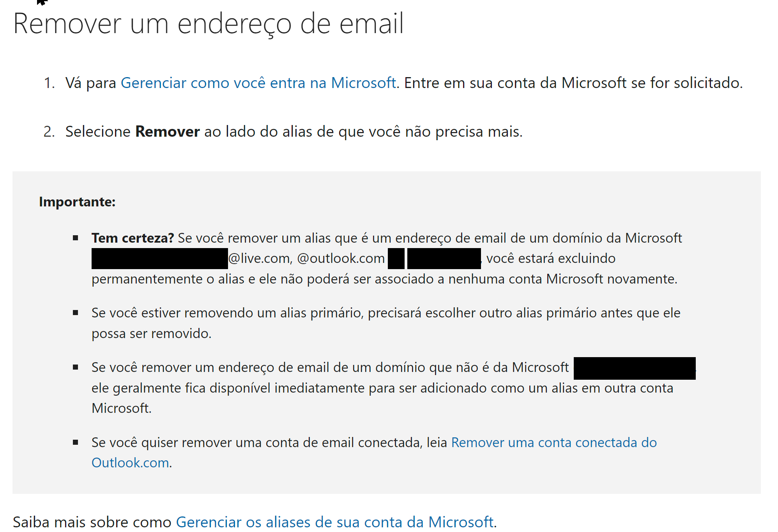This screenshot has height=532, width=778.
Task: Click the bullet beside the conta de email conectada item
Action: click(76, 442)
